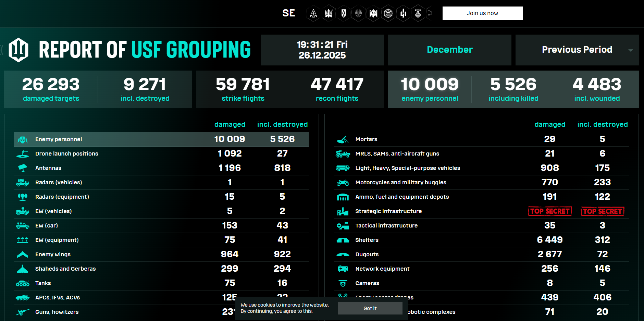This screenshot has width=644, height=321.
Task: Click the 10 009 enemy personnel stat
Action: 430,89
